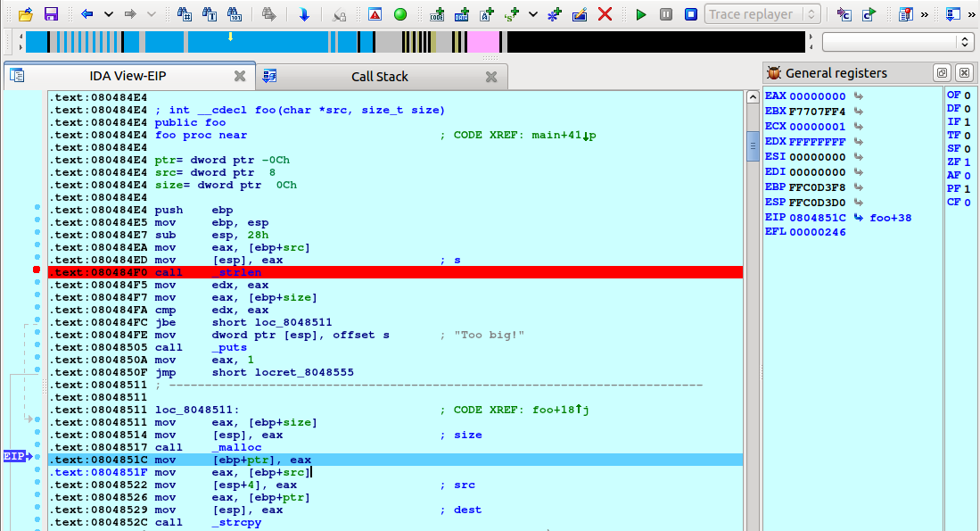The height and width of the screenshot is (531, 980).
Task: Stop the process with blue square button
Action: (691, 14)
